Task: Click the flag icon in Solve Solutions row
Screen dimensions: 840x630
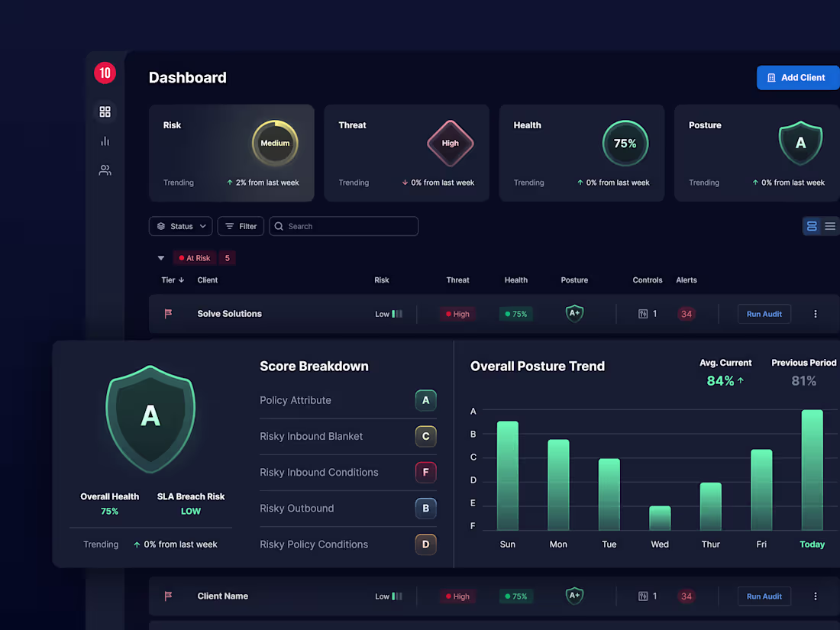Action: pos(168,313)
